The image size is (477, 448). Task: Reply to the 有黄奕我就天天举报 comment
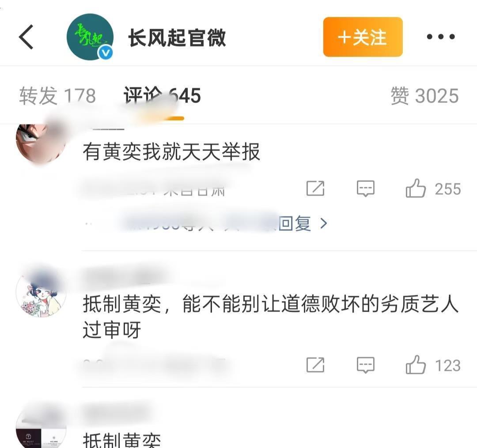click(366, 189)
